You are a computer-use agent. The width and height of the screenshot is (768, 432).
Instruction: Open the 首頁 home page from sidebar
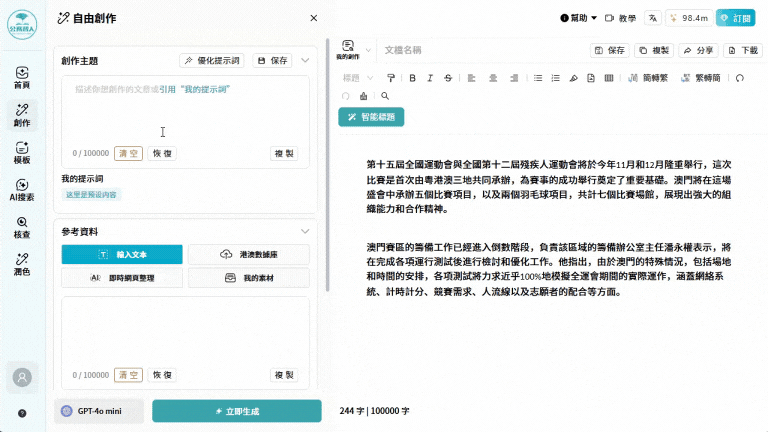point(22,78)
